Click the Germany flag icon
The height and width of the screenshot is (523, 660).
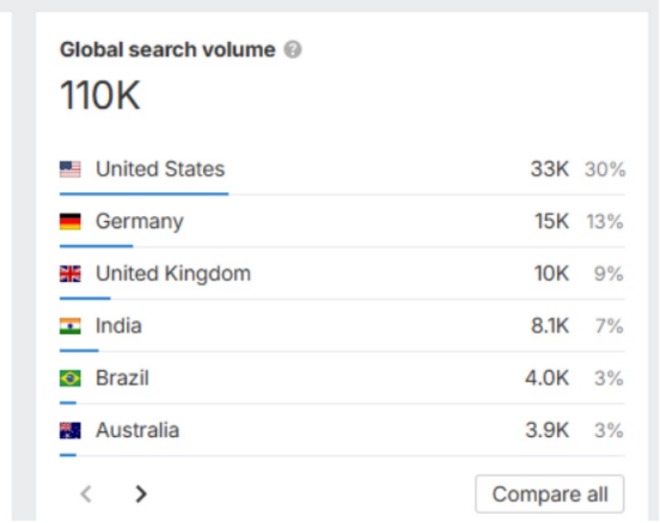(x=70, y=221)
